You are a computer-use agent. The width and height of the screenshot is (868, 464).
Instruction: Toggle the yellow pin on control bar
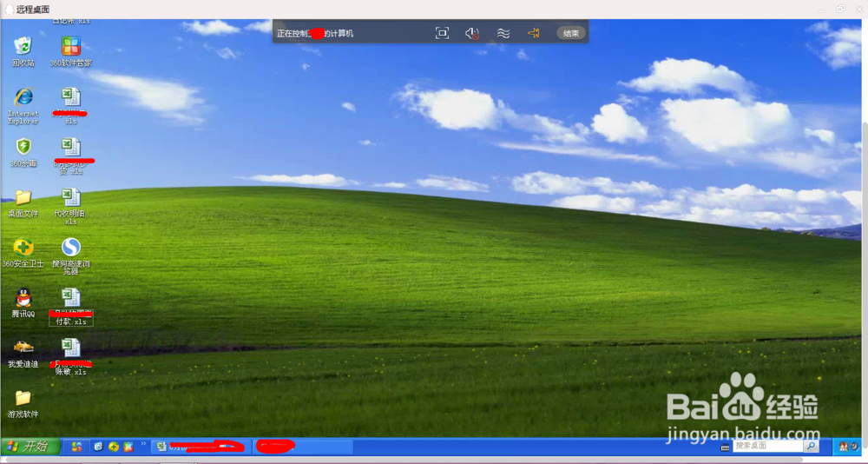click(x=534, y=33)
